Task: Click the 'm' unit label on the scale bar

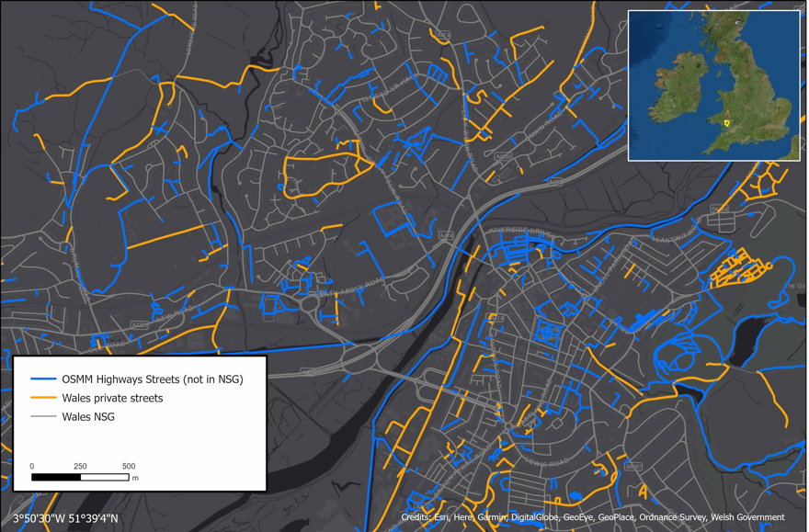Action: coord(134,478)
